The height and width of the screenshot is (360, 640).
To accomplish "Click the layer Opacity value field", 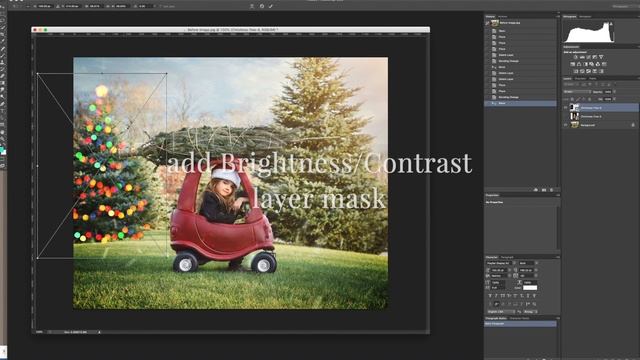I will tap(608, 92).
